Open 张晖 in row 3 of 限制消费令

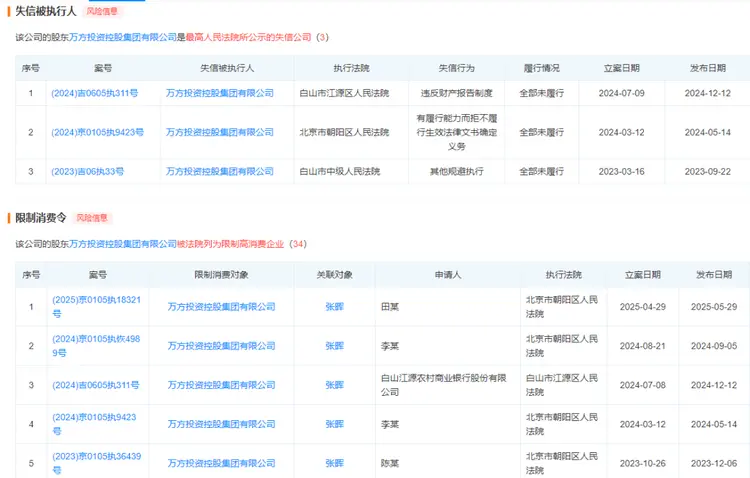334,385
